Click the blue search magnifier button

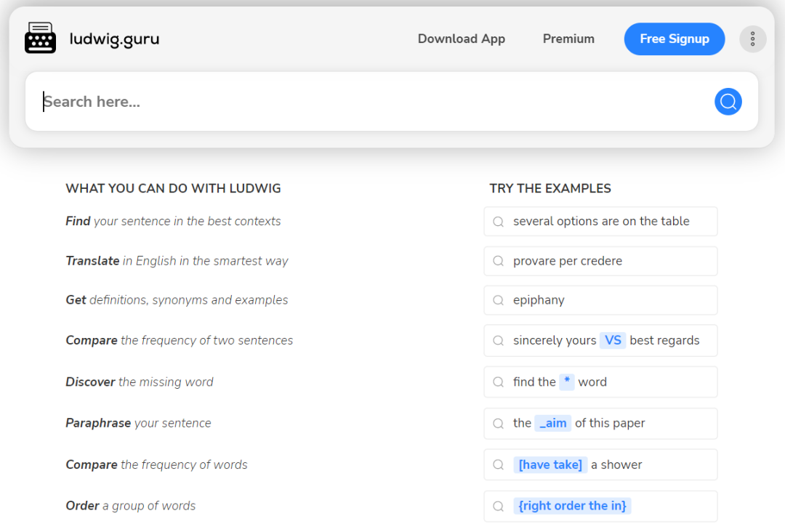[728, 102]
